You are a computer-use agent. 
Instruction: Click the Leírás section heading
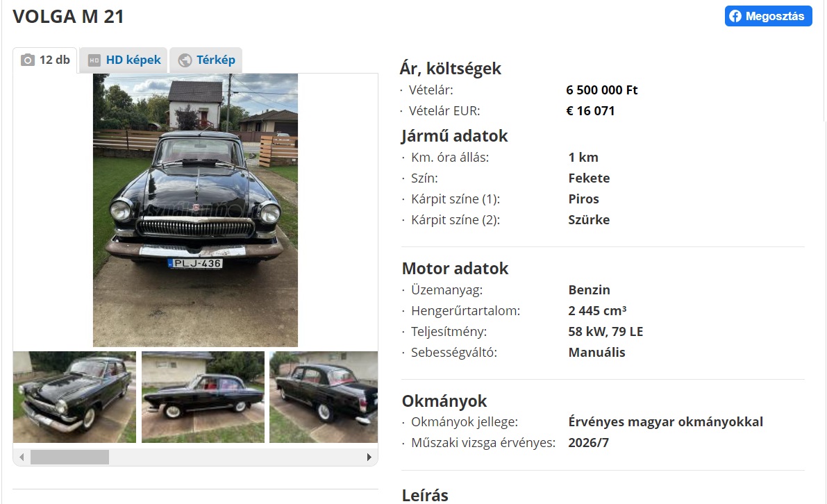425,495
